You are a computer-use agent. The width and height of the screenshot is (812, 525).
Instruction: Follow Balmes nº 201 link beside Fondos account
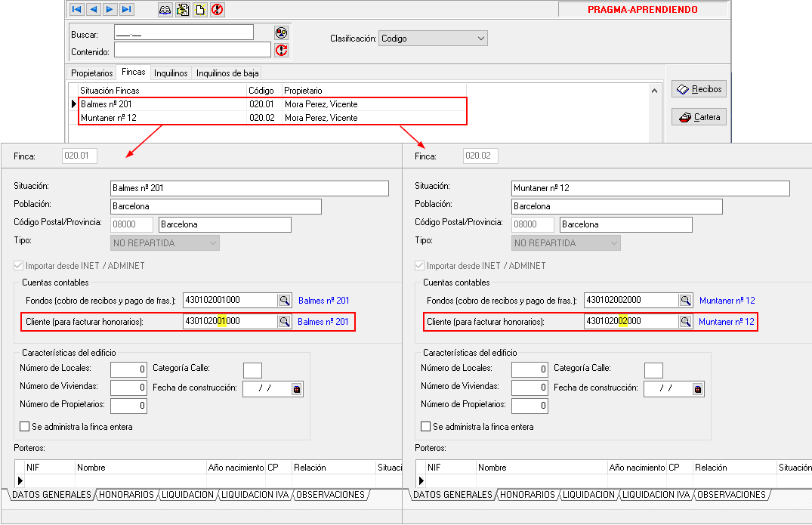[323, 301]
